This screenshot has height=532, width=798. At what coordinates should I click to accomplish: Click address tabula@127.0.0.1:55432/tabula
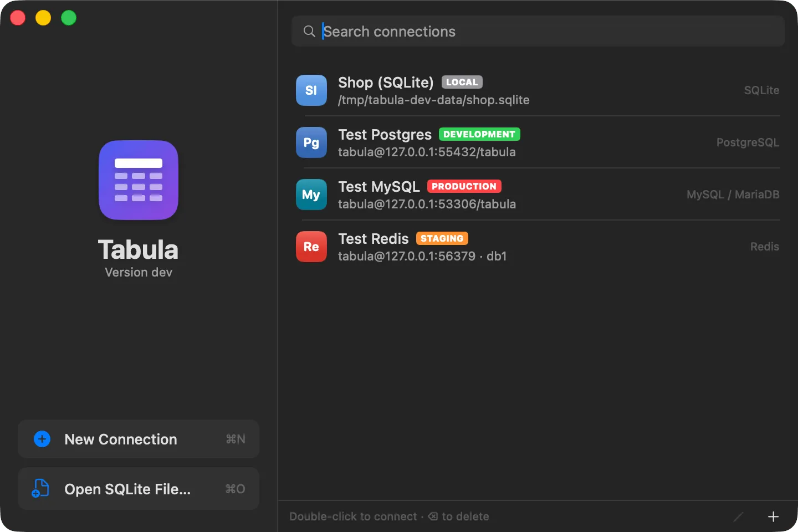point(427,152)
